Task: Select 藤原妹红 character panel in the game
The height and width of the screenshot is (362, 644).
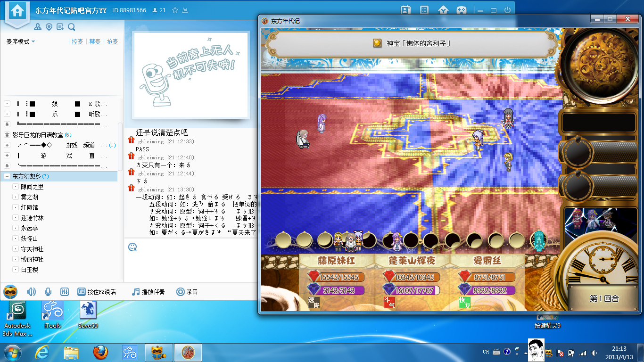Action: [336, 282]
